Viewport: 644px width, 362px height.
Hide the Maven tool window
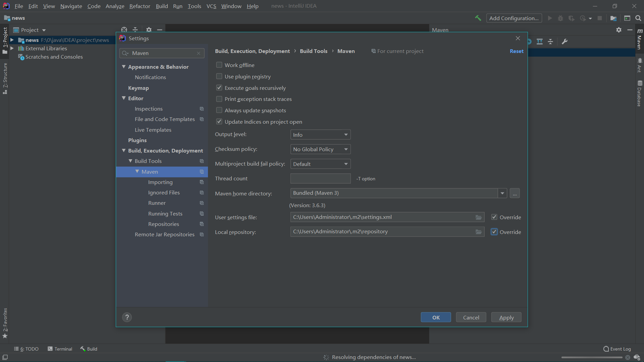point(630,30)
